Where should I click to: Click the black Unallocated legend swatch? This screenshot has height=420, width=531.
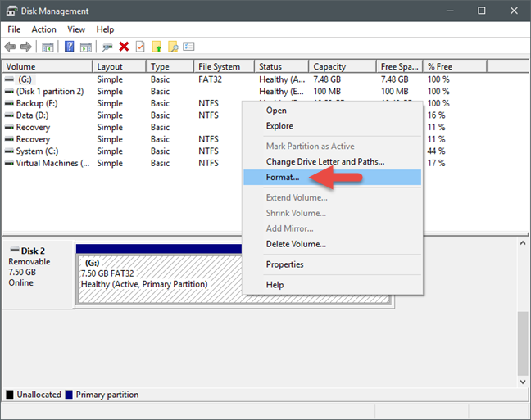tap(10, 395)
